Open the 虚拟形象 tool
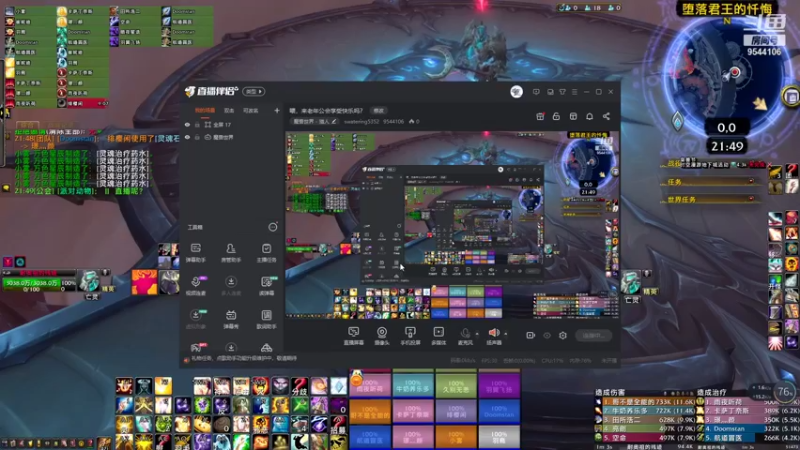This screenshot has width=800, height=450. tap(195, 319)
